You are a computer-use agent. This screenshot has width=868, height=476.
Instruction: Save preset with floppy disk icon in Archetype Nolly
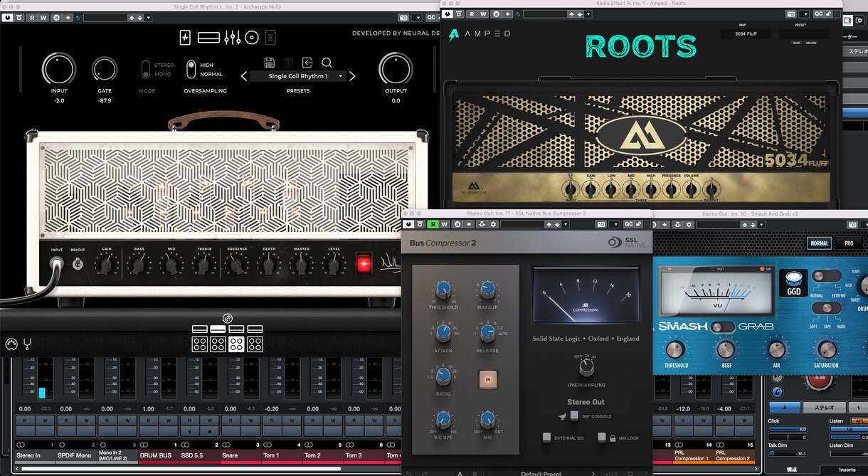coord(269,63)
